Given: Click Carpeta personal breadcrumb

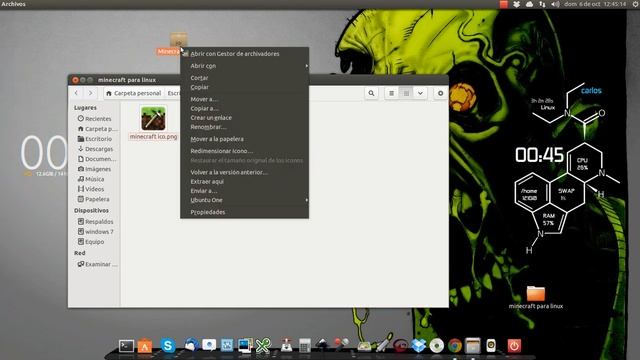Looking at the screenshot, I should coord(133,93).
